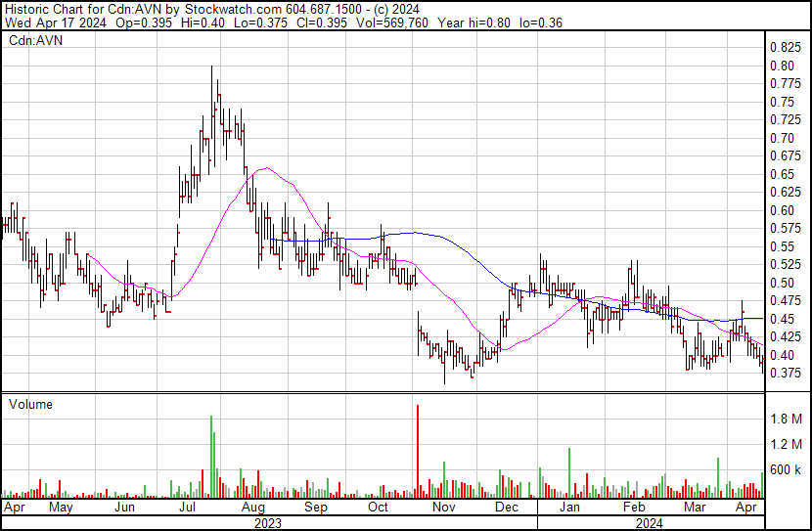Select the Nov month marker
This screenshot has height=531, width=812.
coord(443,509)
